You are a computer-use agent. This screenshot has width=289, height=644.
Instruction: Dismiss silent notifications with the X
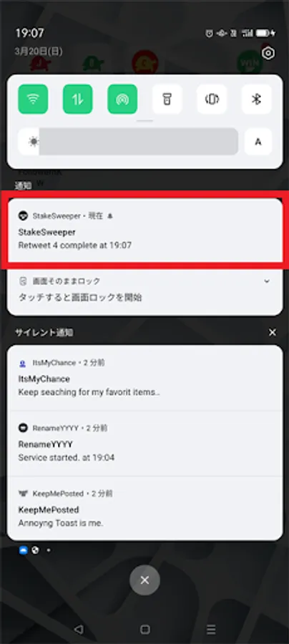pyautogui.click(x=273, y=333)
